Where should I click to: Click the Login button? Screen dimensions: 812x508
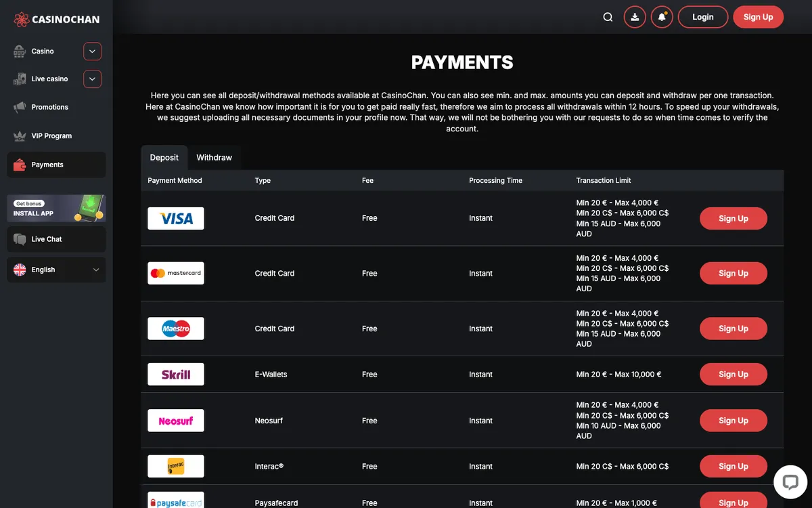pos(703,17)
